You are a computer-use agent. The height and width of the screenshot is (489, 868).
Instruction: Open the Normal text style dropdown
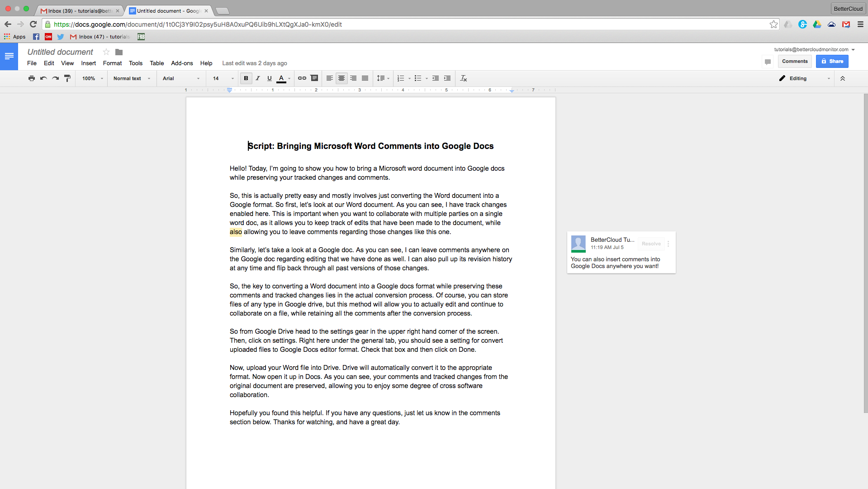[x=132, y=78]
